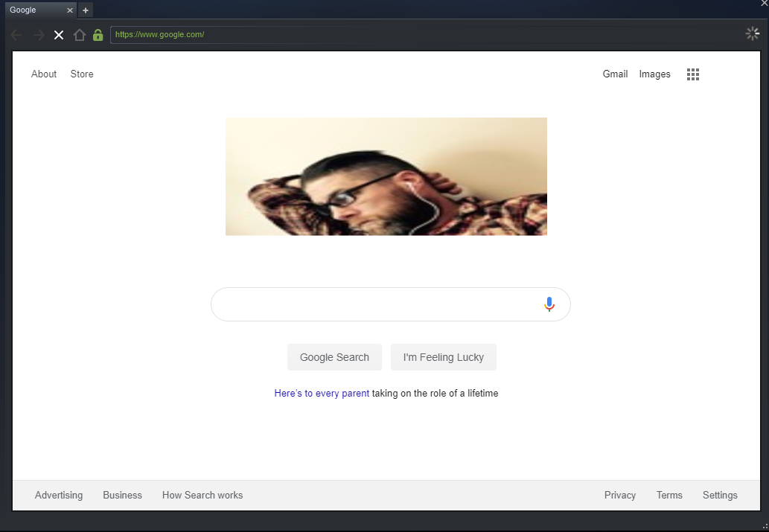The height and width of the screenshot is (532, 769).
Task: Open the Advertising footer link
Action: 59,496
